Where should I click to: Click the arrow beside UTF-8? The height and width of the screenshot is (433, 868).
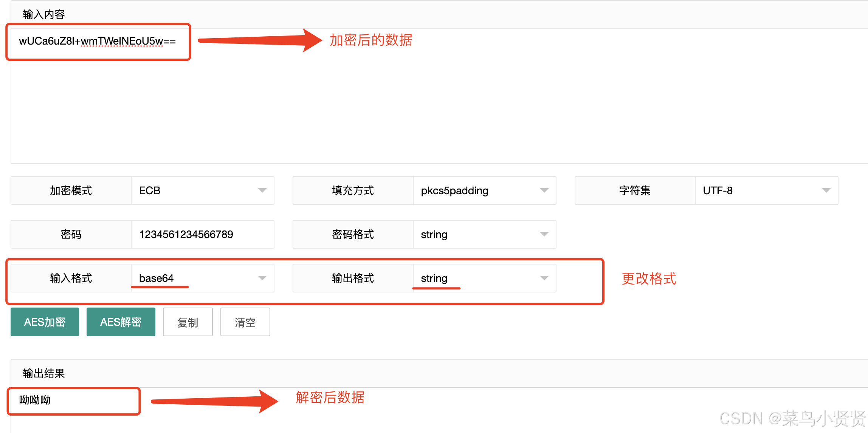click(x=826, y=190)
